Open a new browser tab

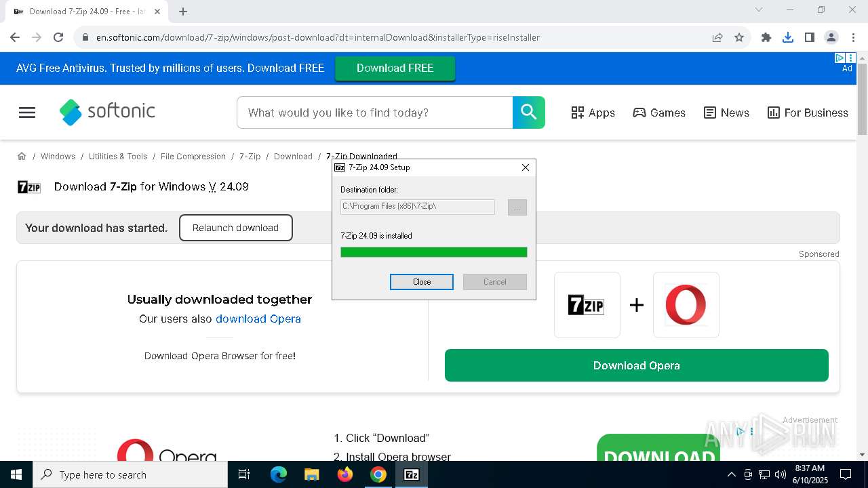[x=183, y=11]
